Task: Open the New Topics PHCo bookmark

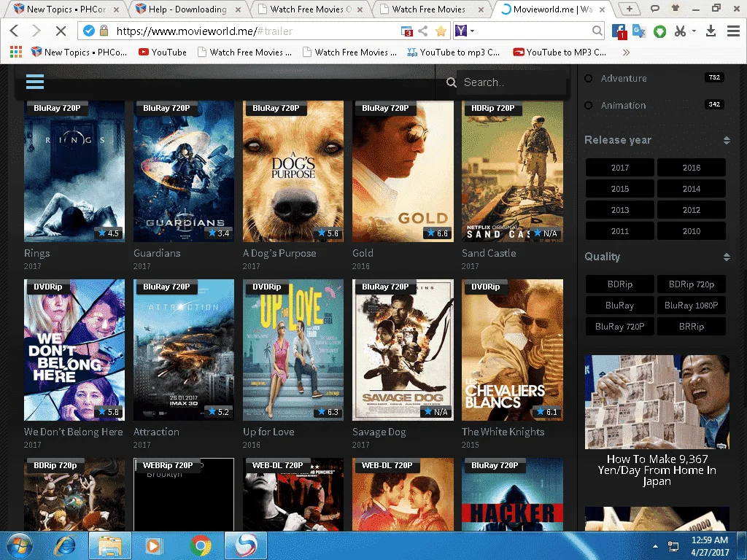Action: (x=79, y=52)
